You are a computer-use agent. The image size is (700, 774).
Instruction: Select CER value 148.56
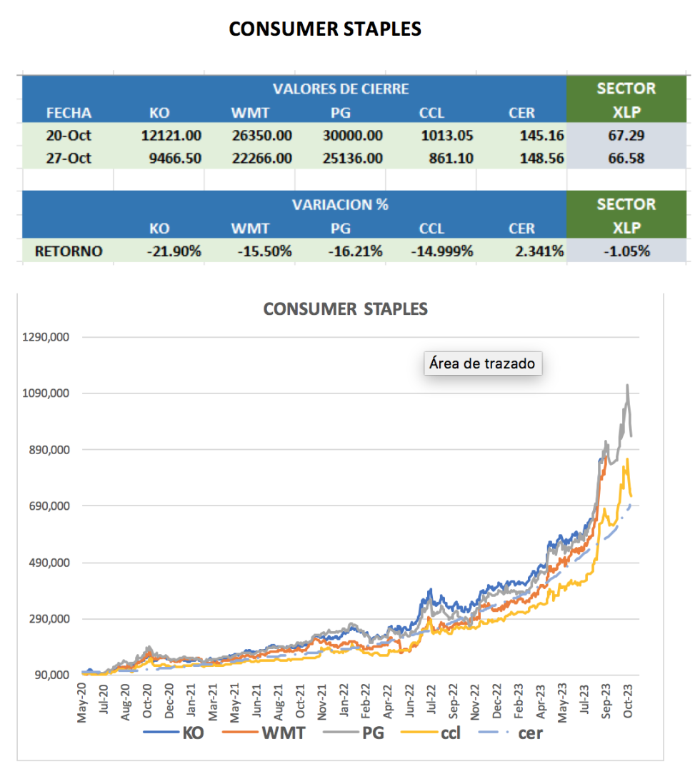click(x=541, y=159)
